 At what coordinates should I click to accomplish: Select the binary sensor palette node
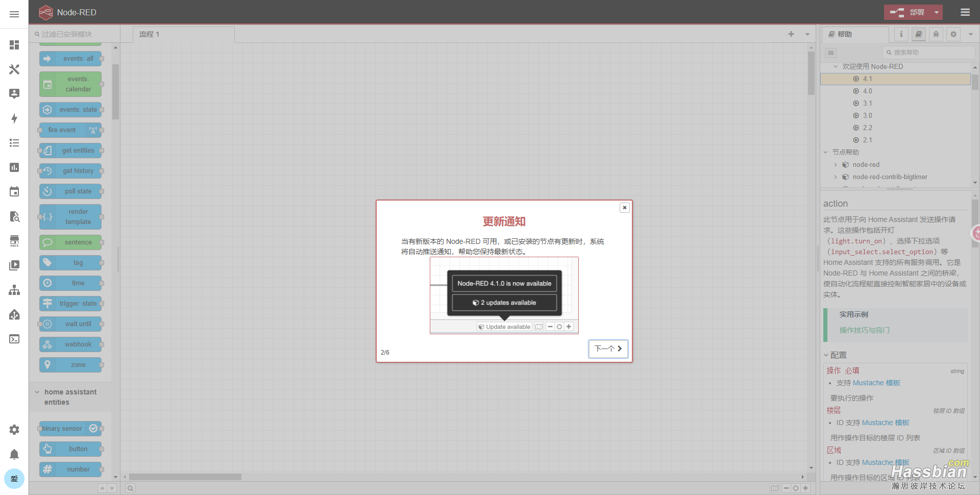click(70, 429)
